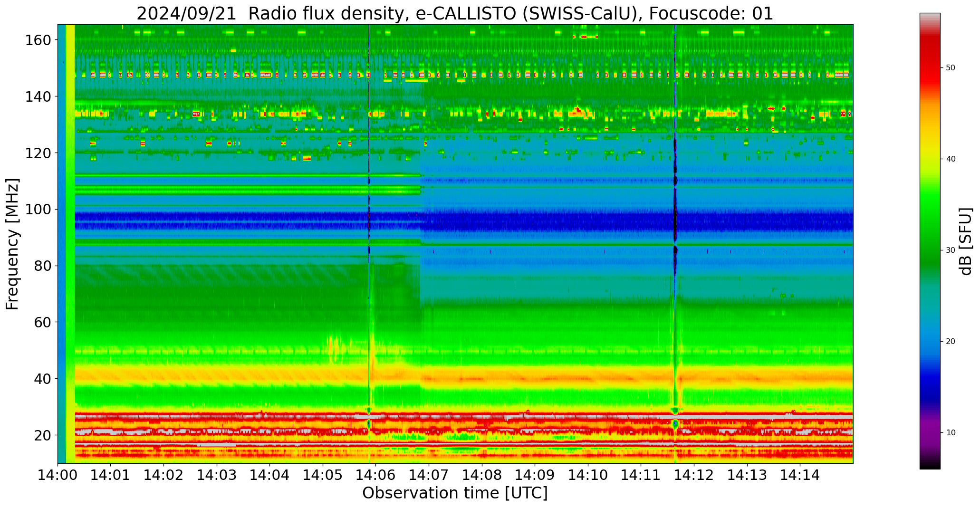Click the 14:09 time tick label

535,475
